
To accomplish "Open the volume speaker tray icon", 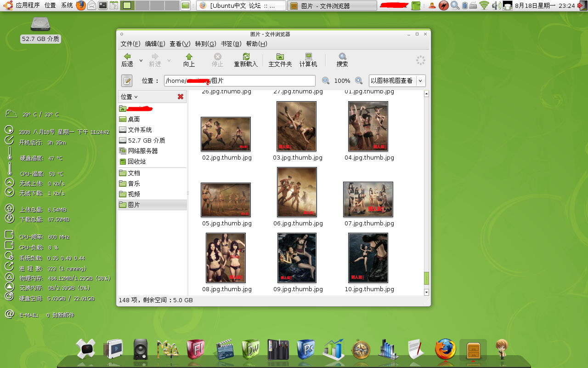I will (x=496, y=6).
